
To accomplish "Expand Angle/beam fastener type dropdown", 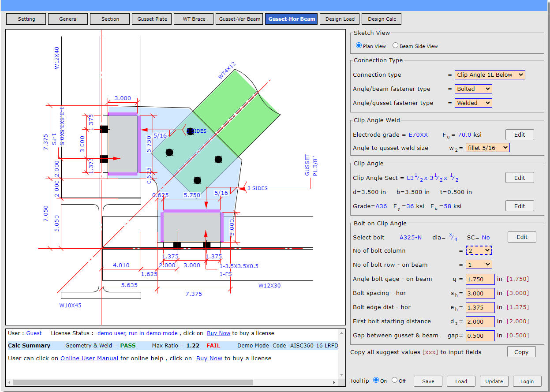I will pyautogui.click(x=473, y=89).
